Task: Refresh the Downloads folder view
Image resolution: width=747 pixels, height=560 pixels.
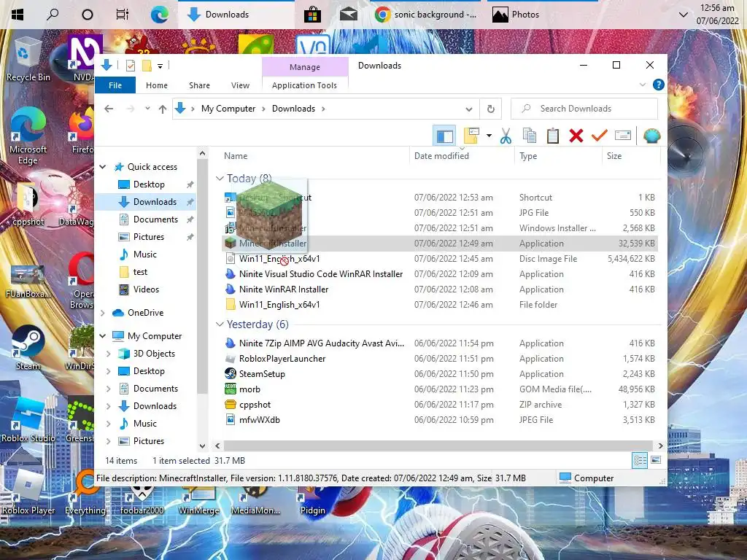Action: coord(491,109)
